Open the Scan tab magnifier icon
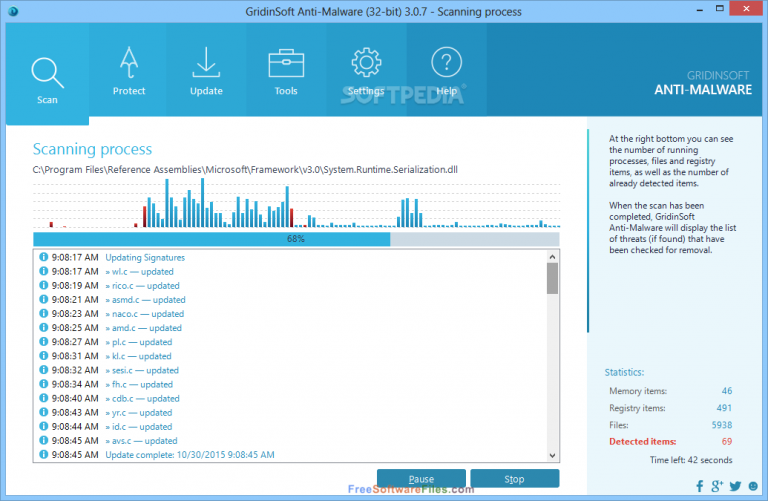Screen dimensions: 768x501 click(x=48, y=72)
